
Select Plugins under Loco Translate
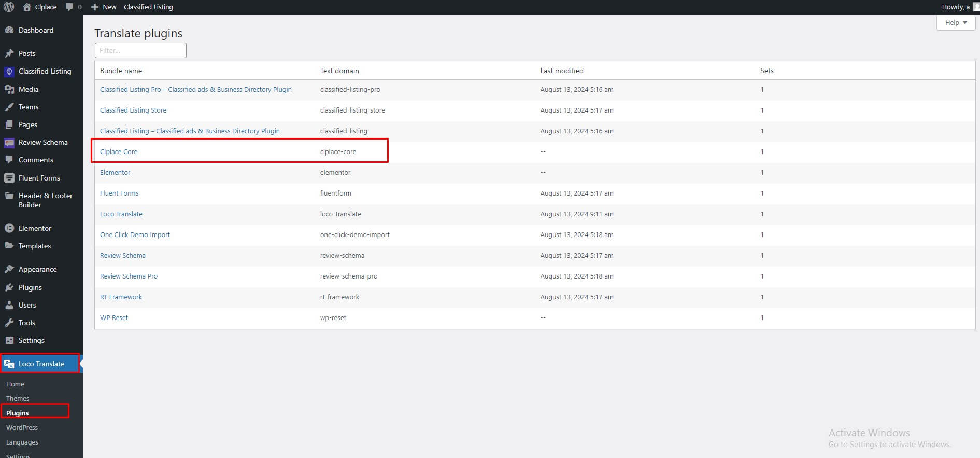pos(18,413)
